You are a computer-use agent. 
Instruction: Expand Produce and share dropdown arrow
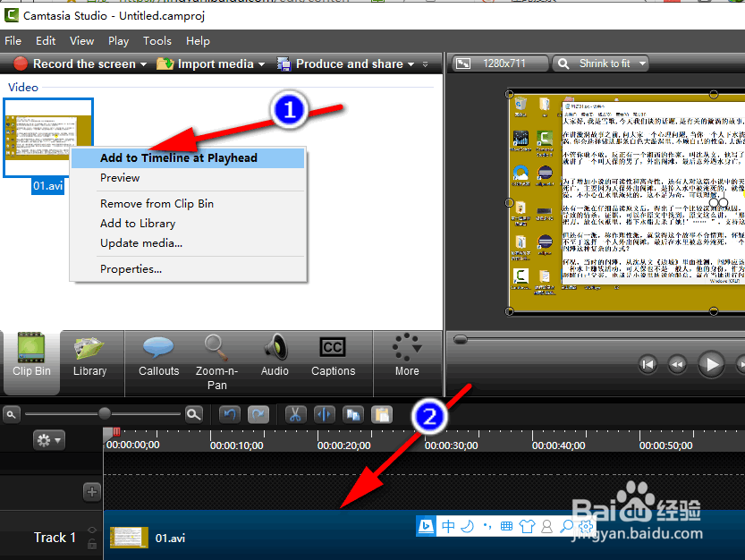pos(411,64)
